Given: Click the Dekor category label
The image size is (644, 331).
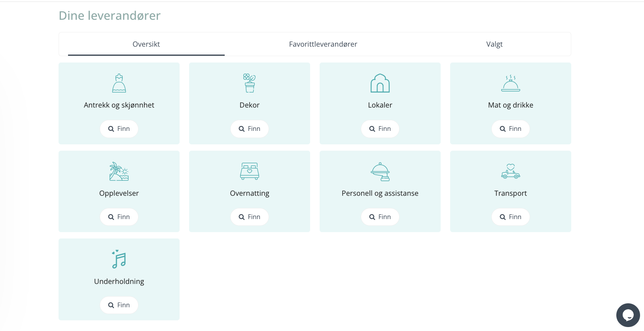Looking at the screenshot, I should click(x=250, y=105).
